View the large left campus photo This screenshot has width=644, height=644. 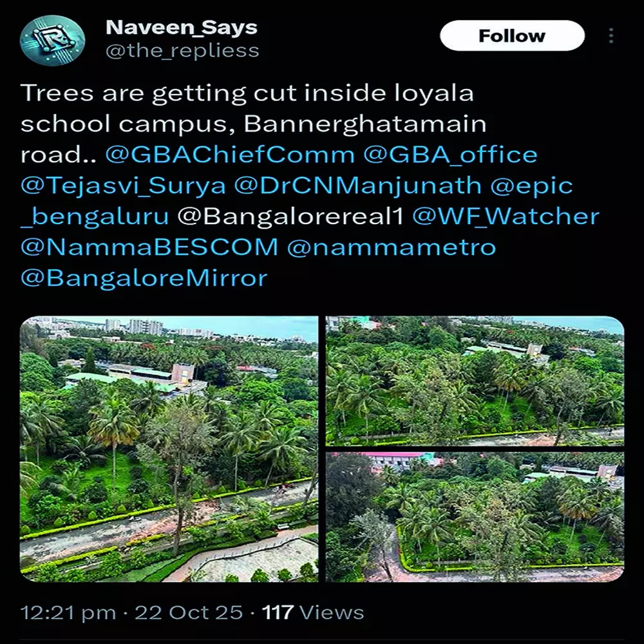[169, 449]
